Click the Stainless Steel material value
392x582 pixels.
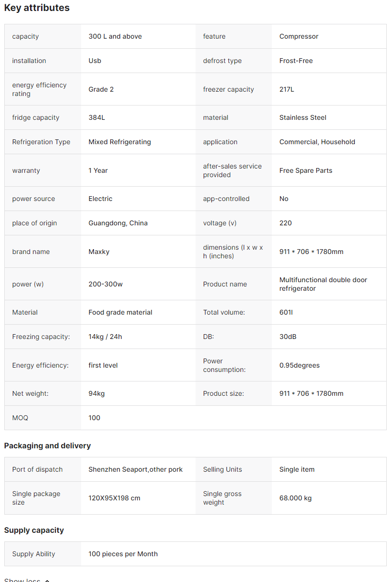point(302,117)
